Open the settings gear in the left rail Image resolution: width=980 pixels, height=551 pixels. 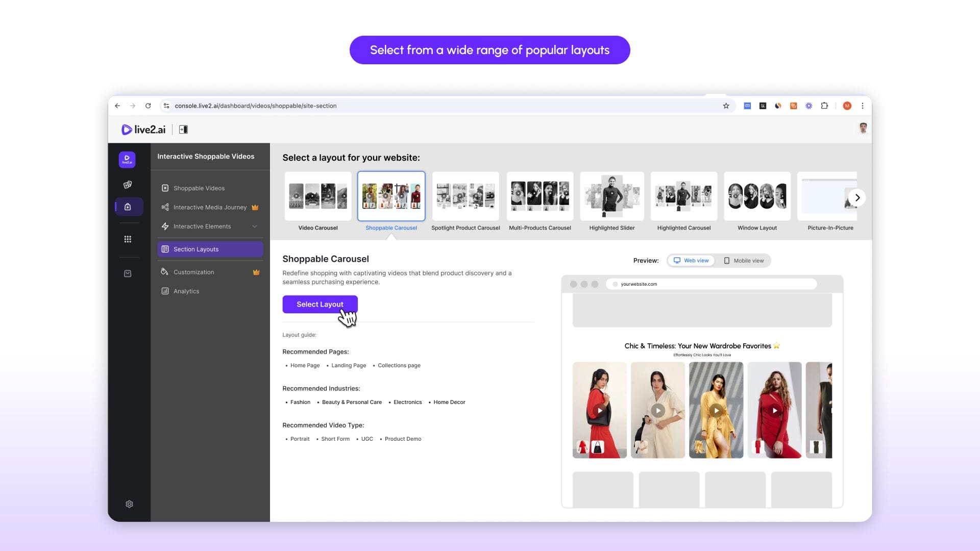coord(129,504)
